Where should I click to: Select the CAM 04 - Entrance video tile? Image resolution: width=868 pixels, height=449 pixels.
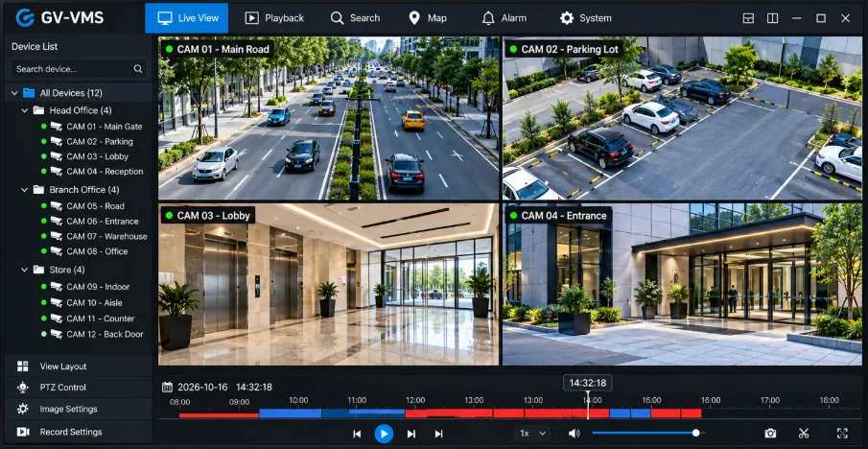coord(682,284)
